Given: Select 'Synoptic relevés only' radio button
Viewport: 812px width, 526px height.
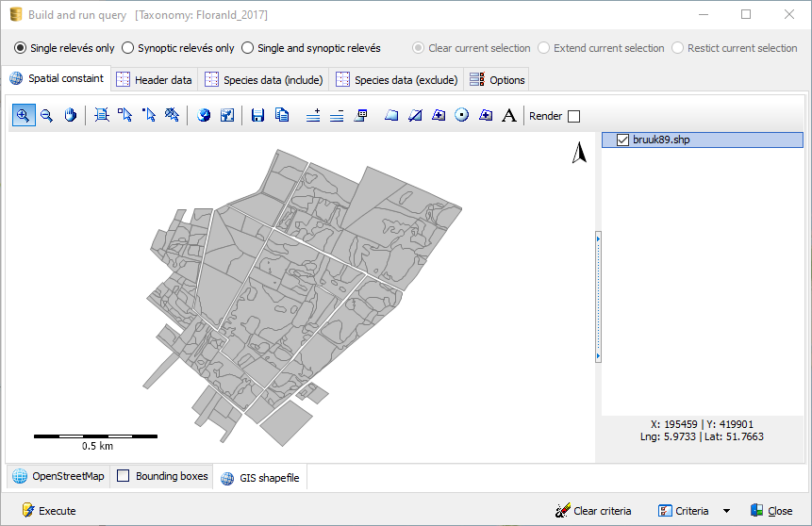Looking at the screenshot, I should click(x=128, y=48).
